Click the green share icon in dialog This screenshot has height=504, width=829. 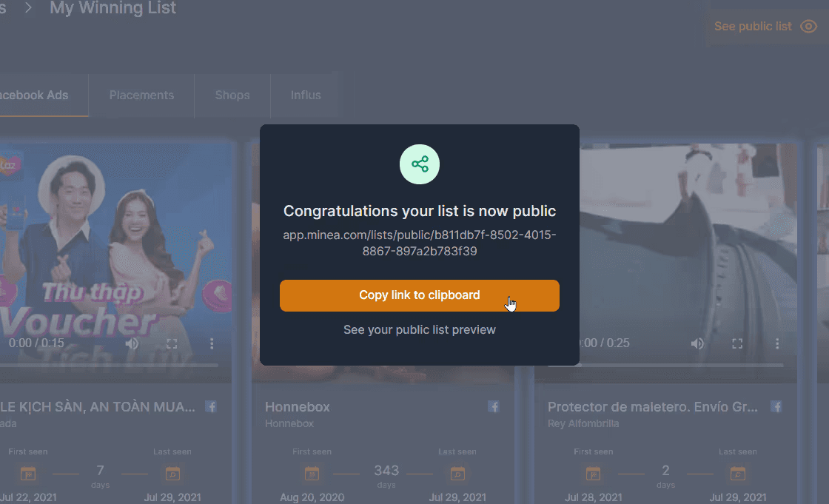point(420,164)
